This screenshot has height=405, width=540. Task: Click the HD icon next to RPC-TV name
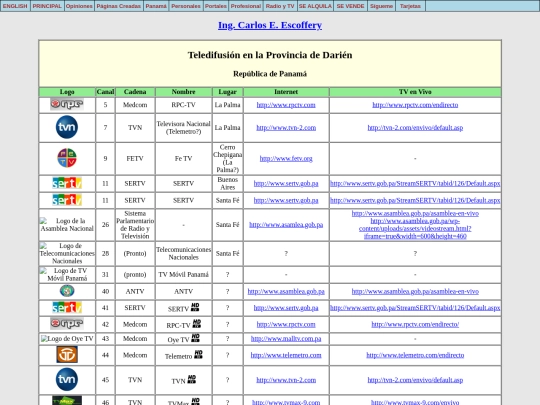(197, 323)
